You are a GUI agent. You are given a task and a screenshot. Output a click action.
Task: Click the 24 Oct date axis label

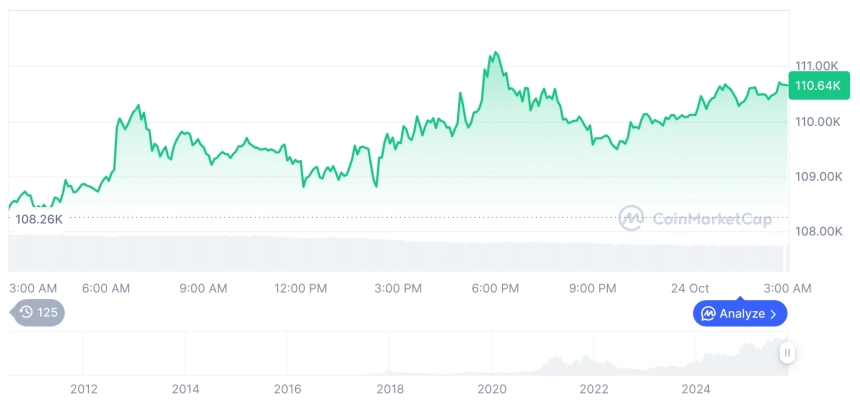tap(690, 288)
